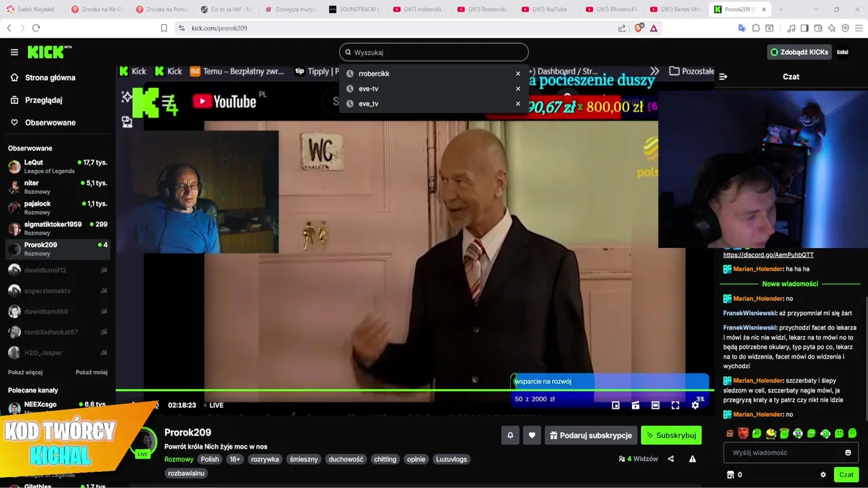The width and height of the screenshot is (868, 488).
Task: Collapse the chat panel arrow icon
Action: click(x=723, y=77)
